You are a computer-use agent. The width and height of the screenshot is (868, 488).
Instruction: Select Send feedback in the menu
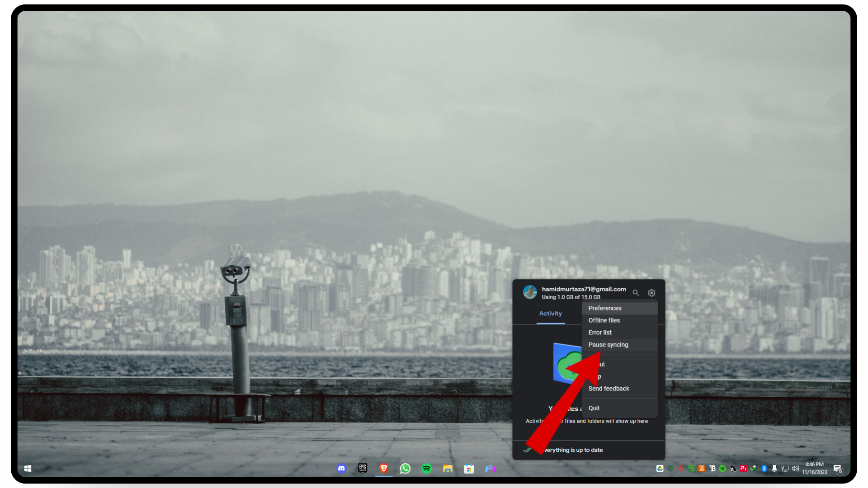click(x=609, y=389)
